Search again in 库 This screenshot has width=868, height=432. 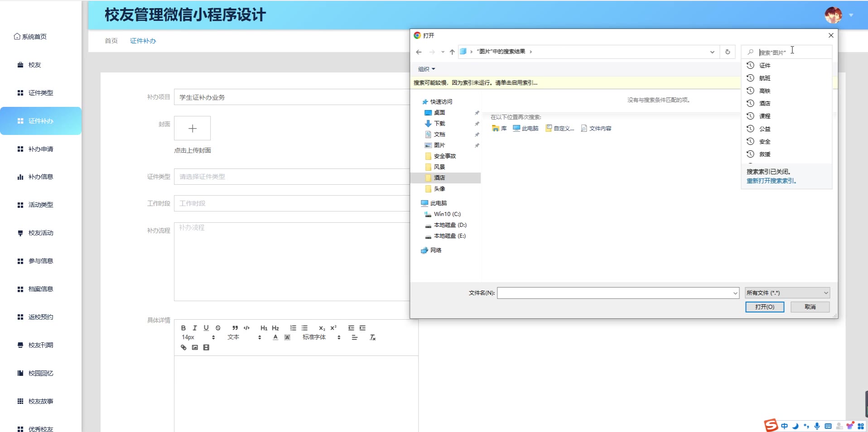point(499,129)
